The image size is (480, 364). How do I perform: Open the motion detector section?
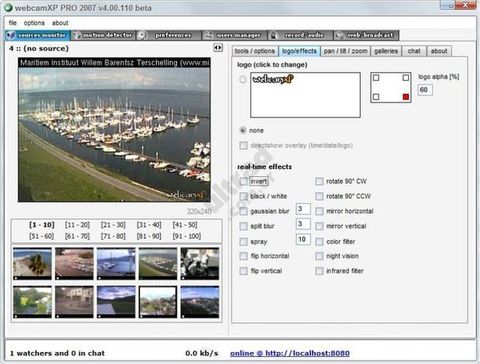pyautogui.click(x=103, y=35)
